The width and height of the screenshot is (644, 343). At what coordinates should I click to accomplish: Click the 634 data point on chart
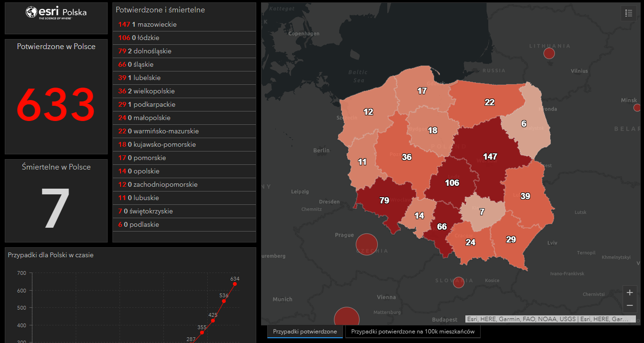[235, 284]
